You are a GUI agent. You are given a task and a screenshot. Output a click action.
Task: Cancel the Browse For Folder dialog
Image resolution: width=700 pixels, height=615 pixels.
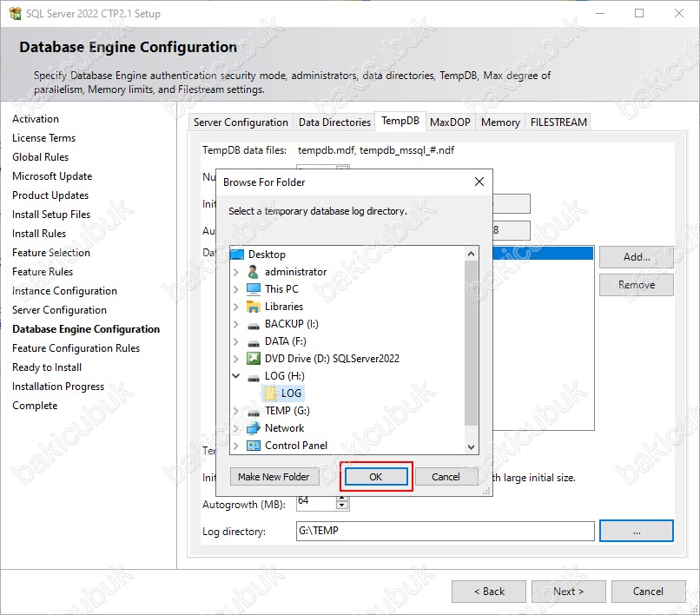[x=446, y=477]
